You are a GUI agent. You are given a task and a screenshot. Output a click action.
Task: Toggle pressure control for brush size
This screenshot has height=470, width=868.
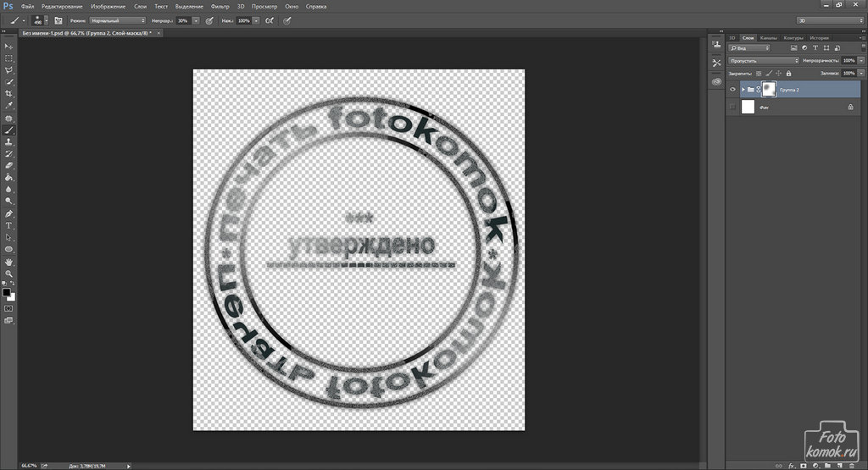click(x=287, y=20)
